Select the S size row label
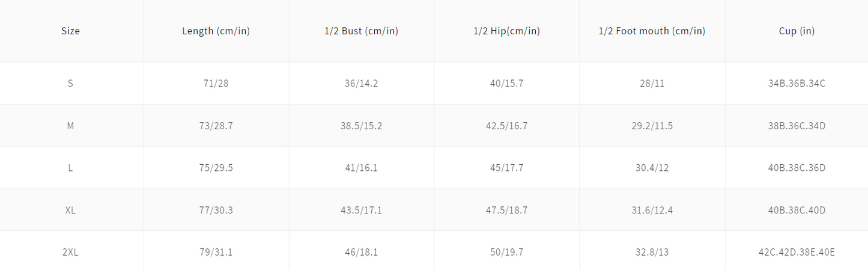The image size is (868, 270). coord(70,84)
